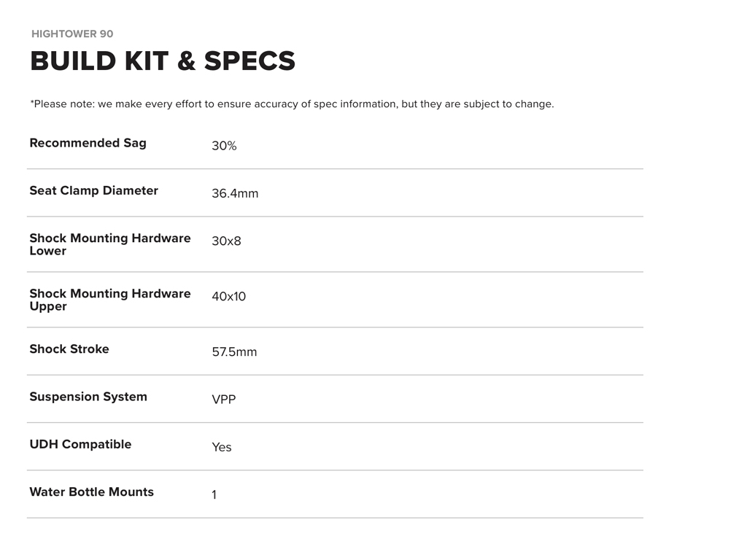Viewport: 747px width, 560px height.
Task: Click the 40x10 hardware value
Action: click(228, 297)
